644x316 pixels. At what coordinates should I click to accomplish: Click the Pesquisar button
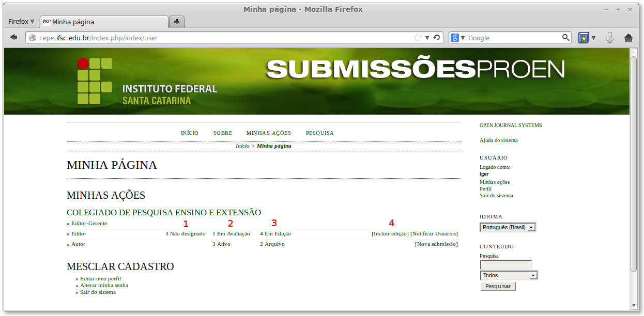(x=497, y=286)
